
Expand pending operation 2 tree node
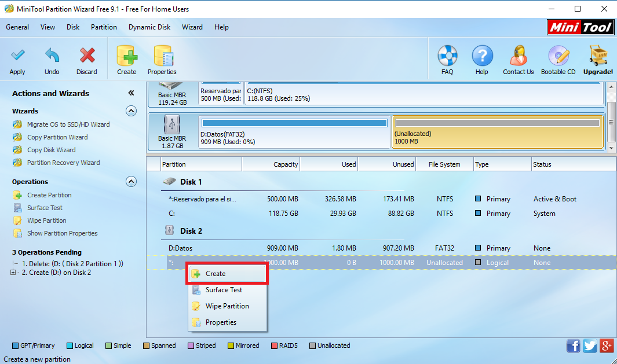pos(13,273)
